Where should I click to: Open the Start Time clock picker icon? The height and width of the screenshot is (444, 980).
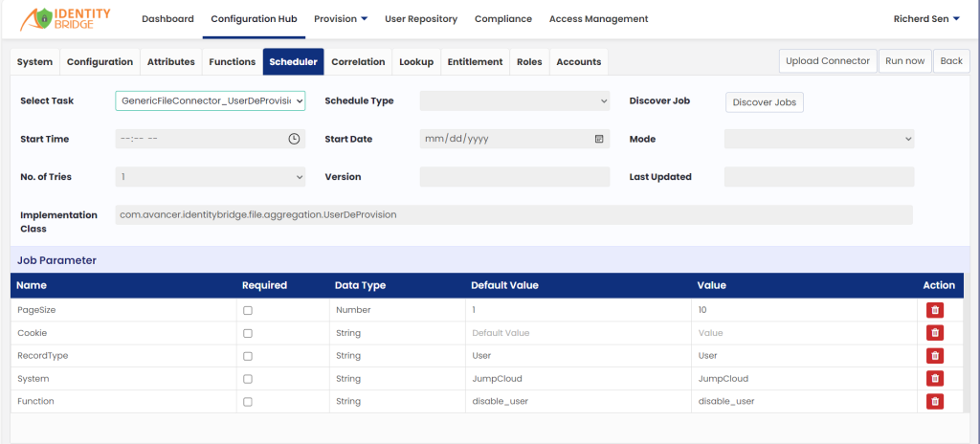click(x=294, y=139)
